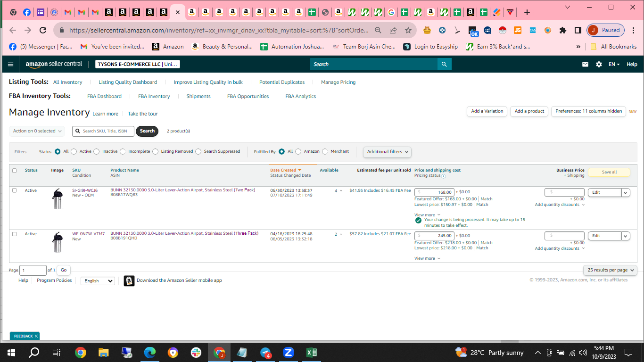Click the Amazon Seller mobile app icon

pyautogui.click(x=129, y=281)
